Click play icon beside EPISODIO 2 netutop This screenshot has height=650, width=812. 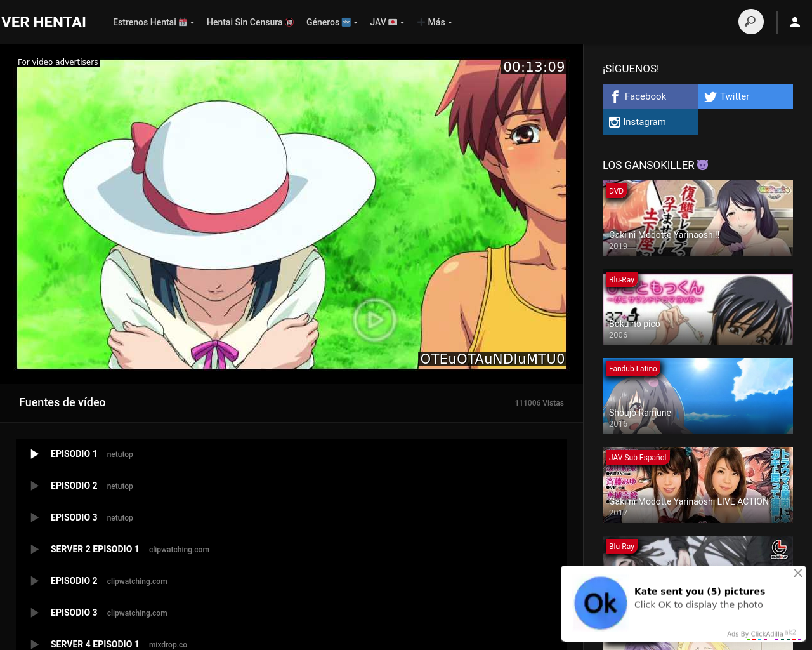[35, 486]
